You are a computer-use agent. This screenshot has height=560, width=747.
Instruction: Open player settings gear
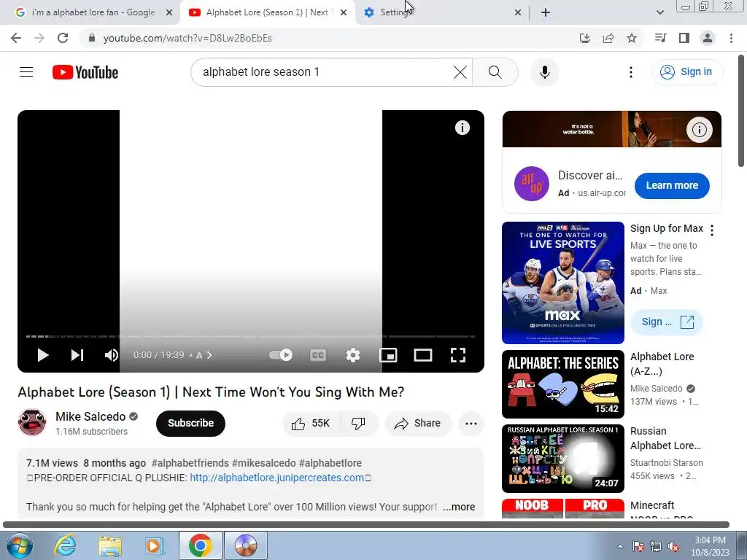pos(352,355)
